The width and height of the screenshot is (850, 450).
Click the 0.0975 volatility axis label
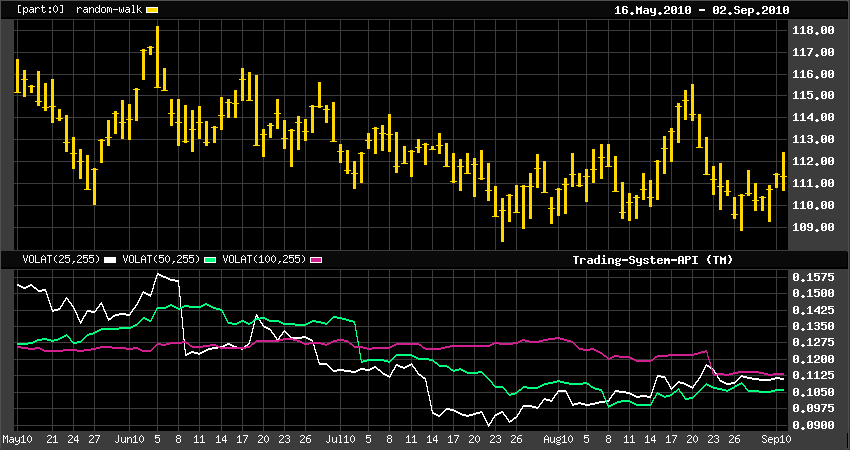[813, 408]
